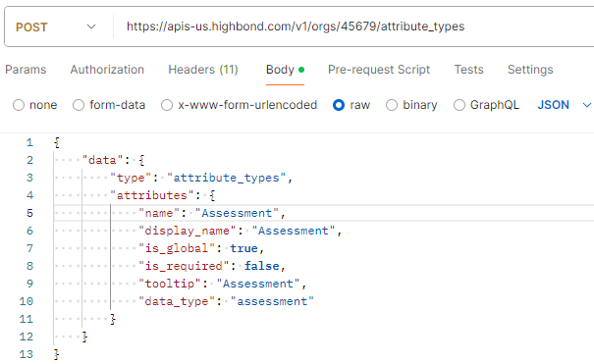Click the chevron next to JSON
The height and width of the screenshot is (364, 594).
pos(586,105)
